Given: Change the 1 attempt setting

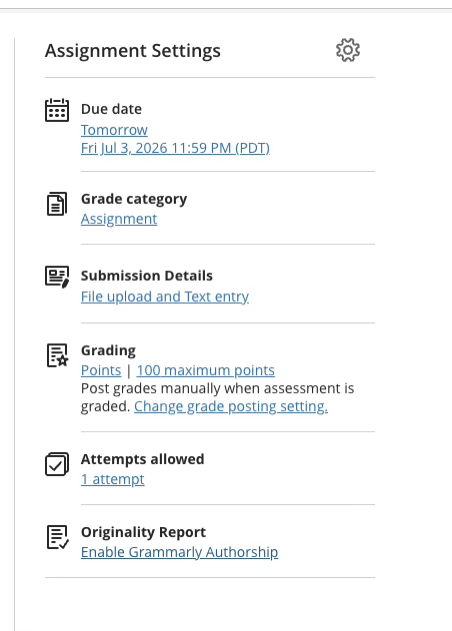Looking at the screenshot, I should click(113, 479).
